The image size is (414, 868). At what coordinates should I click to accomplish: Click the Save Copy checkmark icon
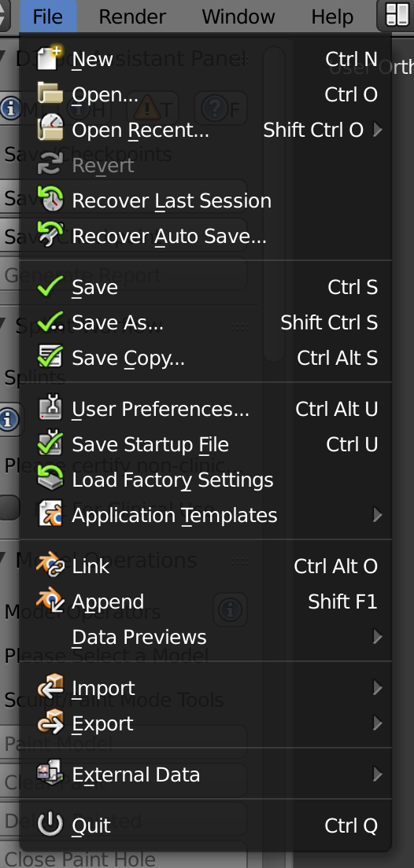point(50,358)
